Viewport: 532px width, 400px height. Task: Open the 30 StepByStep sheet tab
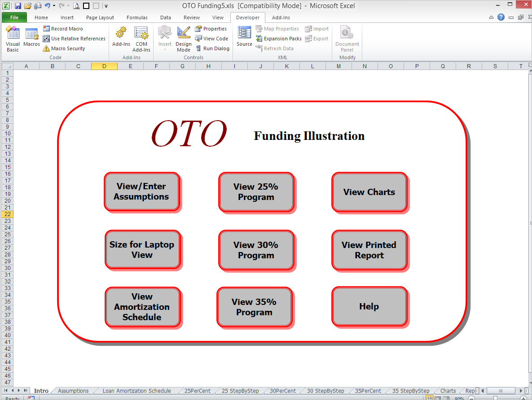click(x=326, y=391)
